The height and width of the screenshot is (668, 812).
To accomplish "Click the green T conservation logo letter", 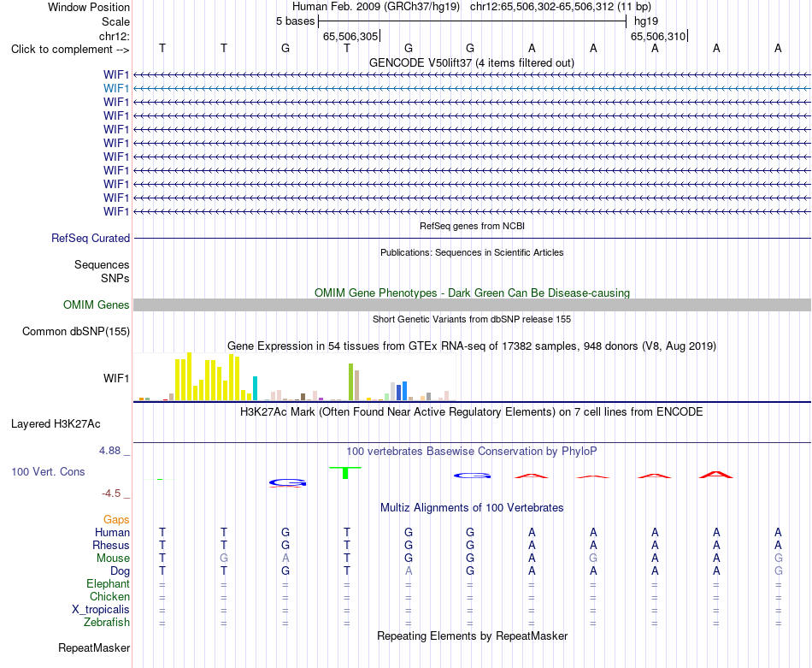I will 345,473.
